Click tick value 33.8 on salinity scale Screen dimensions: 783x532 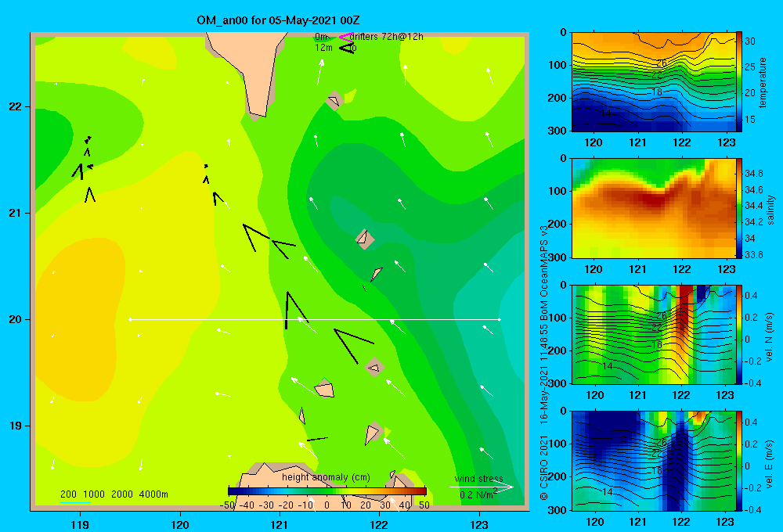(x=753, y=254)
